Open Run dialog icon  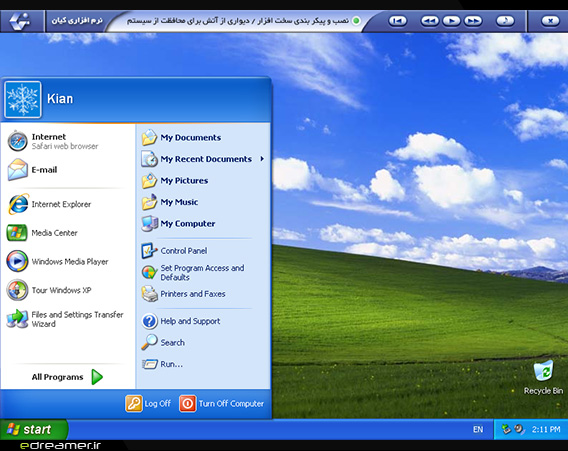(x=149, y=364)
